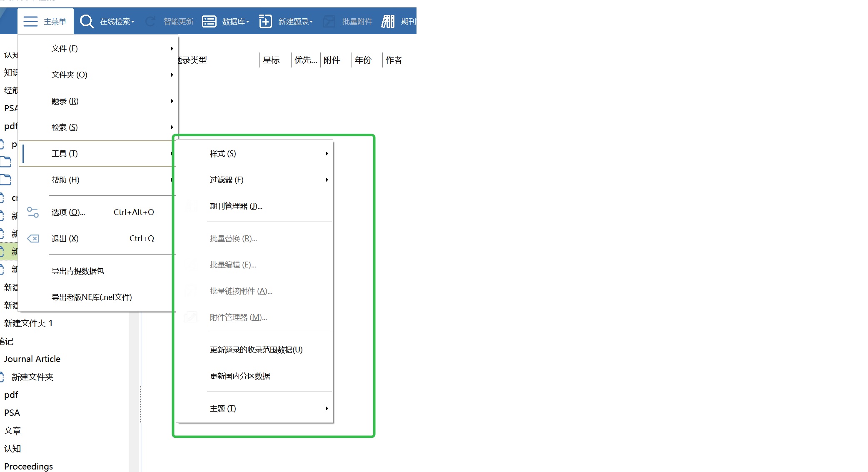Click the exit icon beside 退出
The width and height of the screenshot is (868, 472).
coord(33,239)
